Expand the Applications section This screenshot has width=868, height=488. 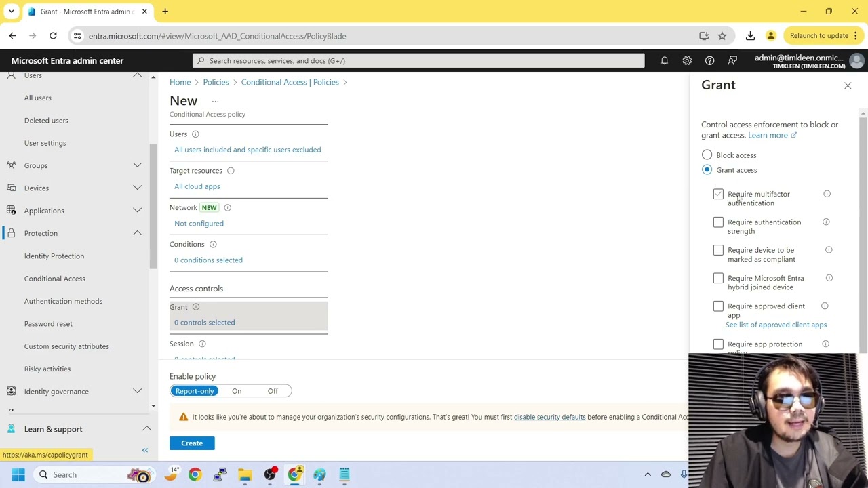pyautogui.click(x=137, y=211)
